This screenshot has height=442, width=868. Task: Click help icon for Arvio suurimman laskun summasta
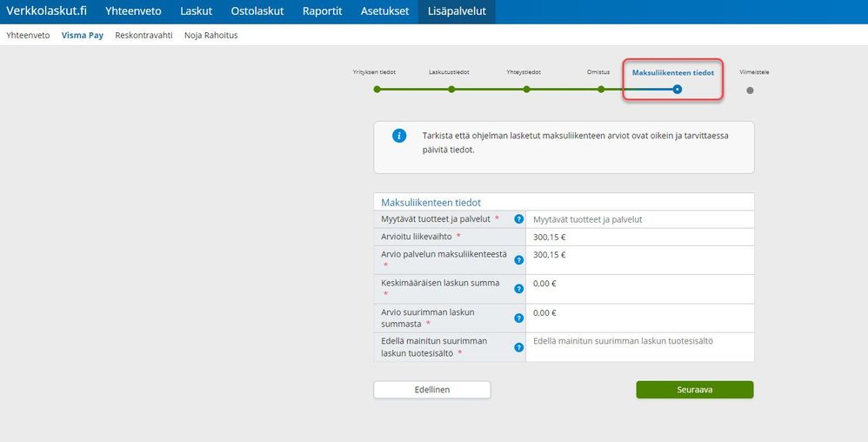click(518, 318)
